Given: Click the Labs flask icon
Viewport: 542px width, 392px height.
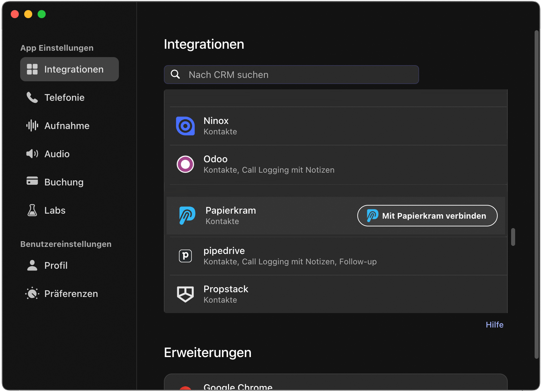Looking at the screenshot, I should [x=32, y=210].
